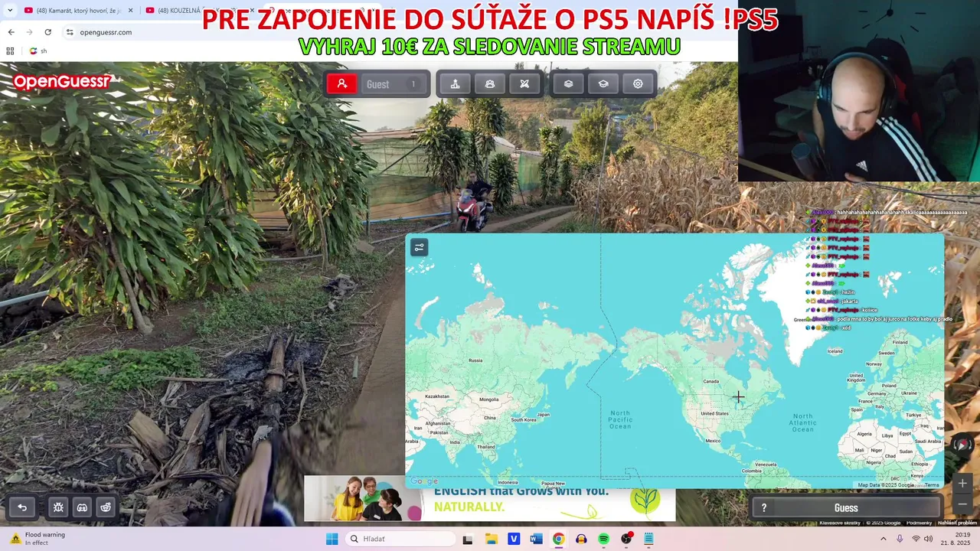
Task: Click the OpenGuessr logo
Action: click(x=63, y=81)
